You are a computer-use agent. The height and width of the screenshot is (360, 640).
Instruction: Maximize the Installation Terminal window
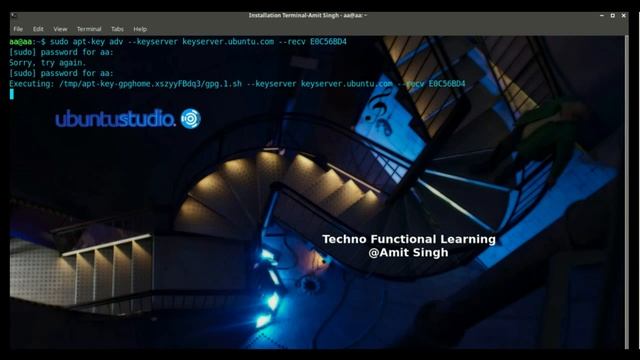(613, 16)
